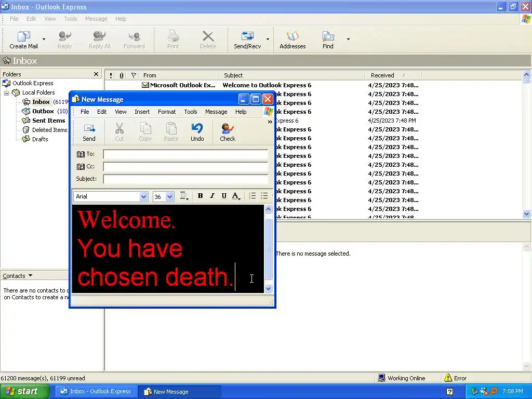Open the Outlook Express View menu

coord(50,19)
